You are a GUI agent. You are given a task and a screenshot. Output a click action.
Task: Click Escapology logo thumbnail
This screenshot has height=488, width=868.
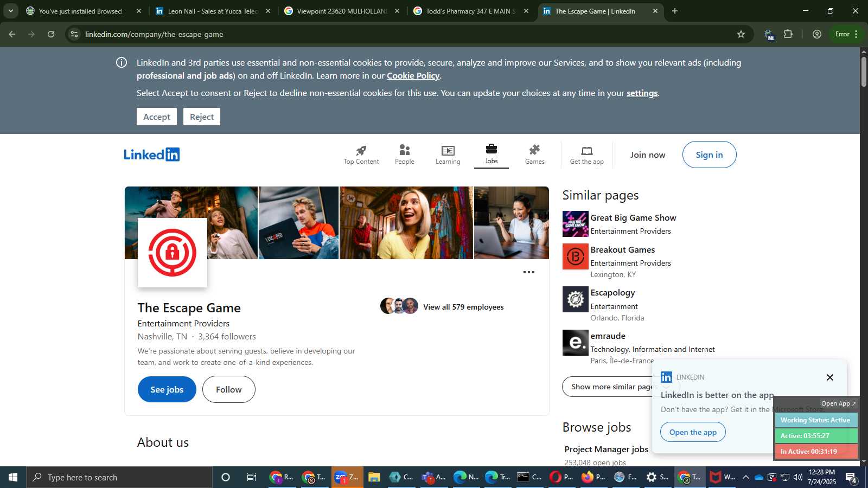pos(576,299)
